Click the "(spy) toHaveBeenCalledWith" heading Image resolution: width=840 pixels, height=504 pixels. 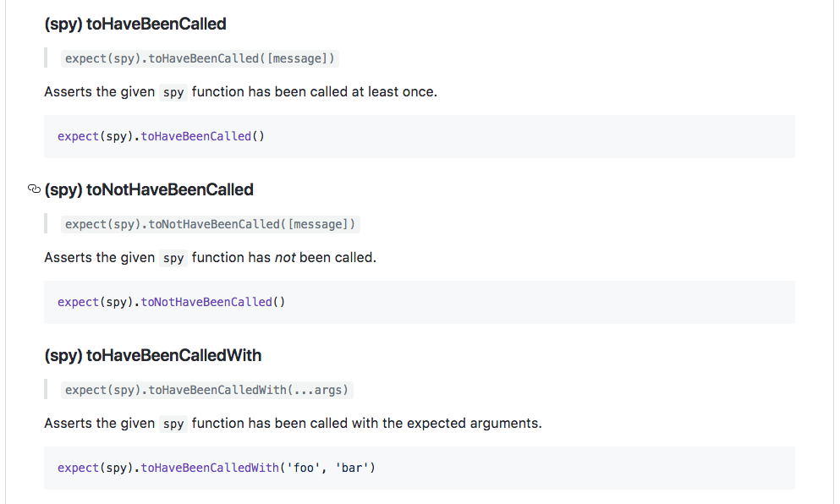click(153, 355)
